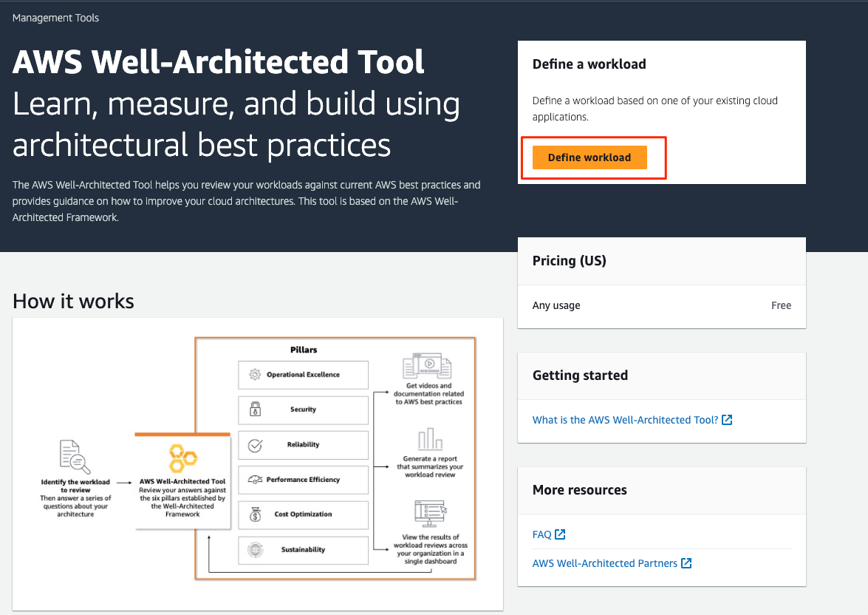Screen dimensions: 868x615
Task: Click the Performance Efficiency gauge icon
Action: (x=255, y=479)
